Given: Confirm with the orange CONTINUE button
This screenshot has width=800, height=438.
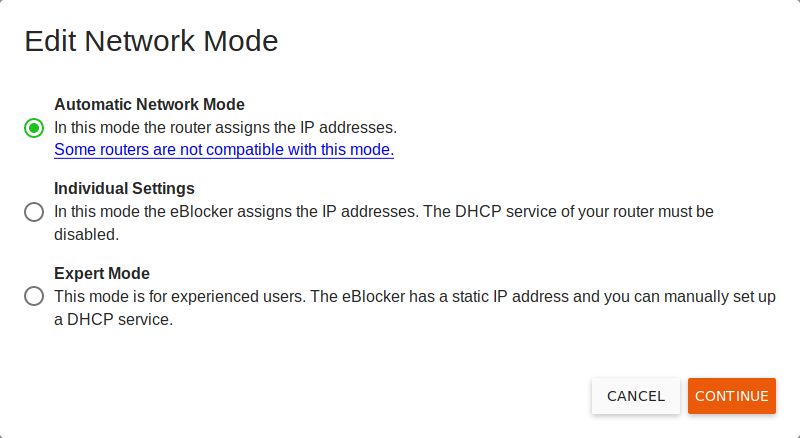Looking at the screenshot, I should pos(732,396).
